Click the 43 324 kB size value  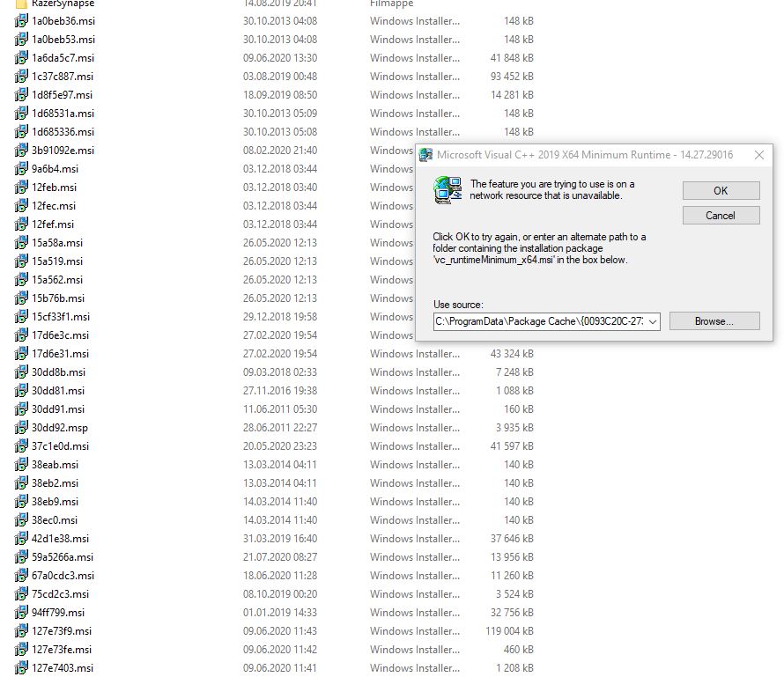512,354
